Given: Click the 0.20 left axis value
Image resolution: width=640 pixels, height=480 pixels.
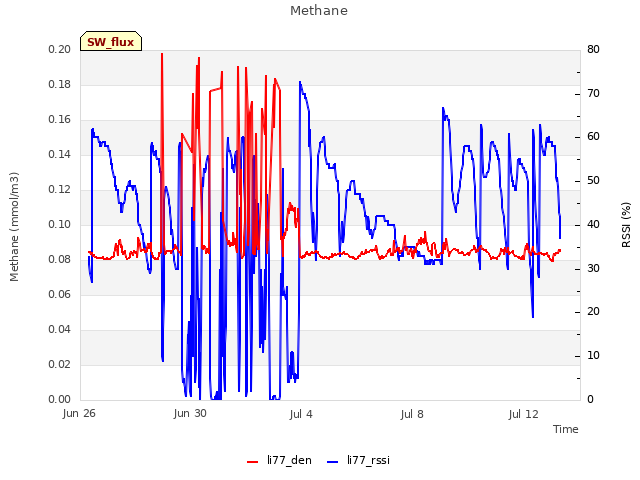Looking at the screenshot, I should click(x=60, y=49).
